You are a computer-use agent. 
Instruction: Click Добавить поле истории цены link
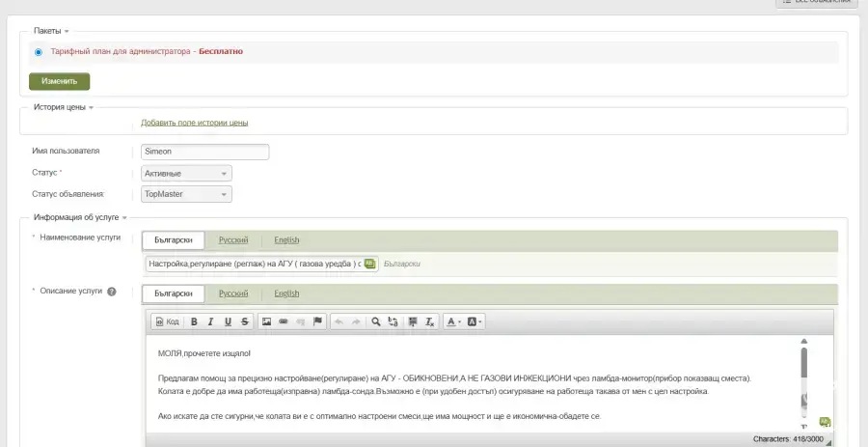(194, 123)
